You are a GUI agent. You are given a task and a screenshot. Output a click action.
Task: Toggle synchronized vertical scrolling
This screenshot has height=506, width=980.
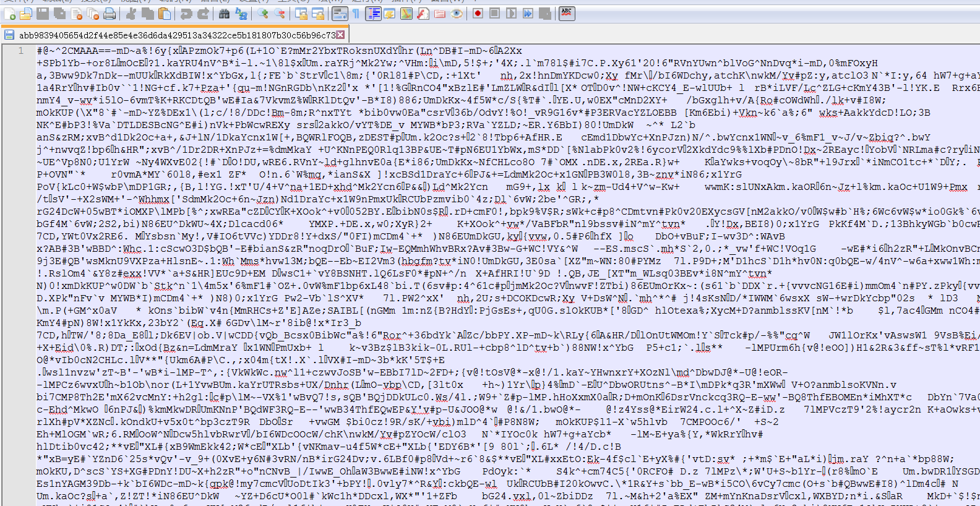[301, 14]
